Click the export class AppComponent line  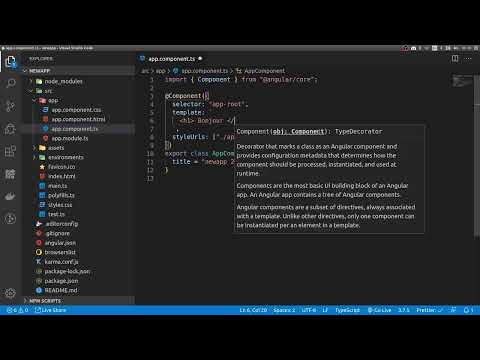click(199, 154)
